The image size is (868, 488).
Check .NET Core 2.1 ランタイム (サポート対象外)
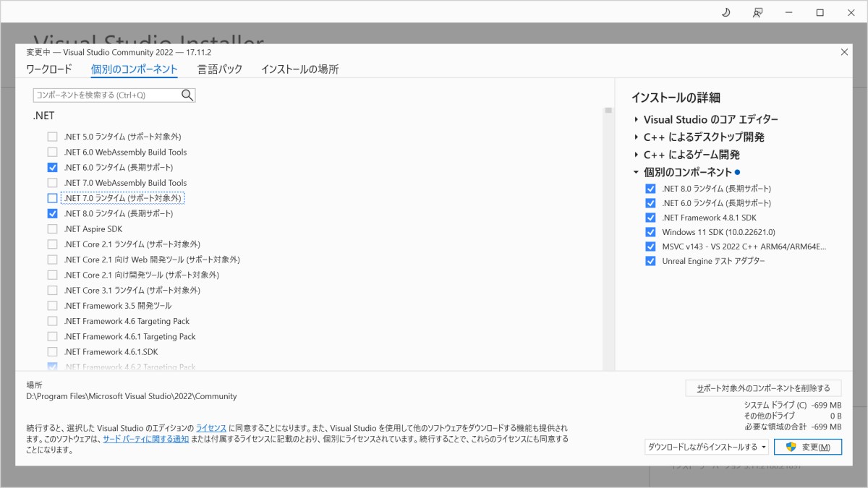52,244
